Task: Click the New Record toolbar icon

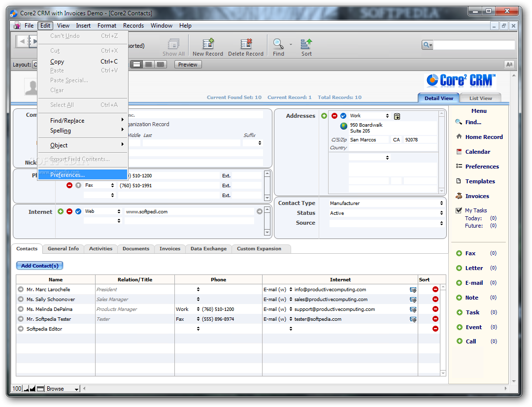Action: (x=208, y=43)
